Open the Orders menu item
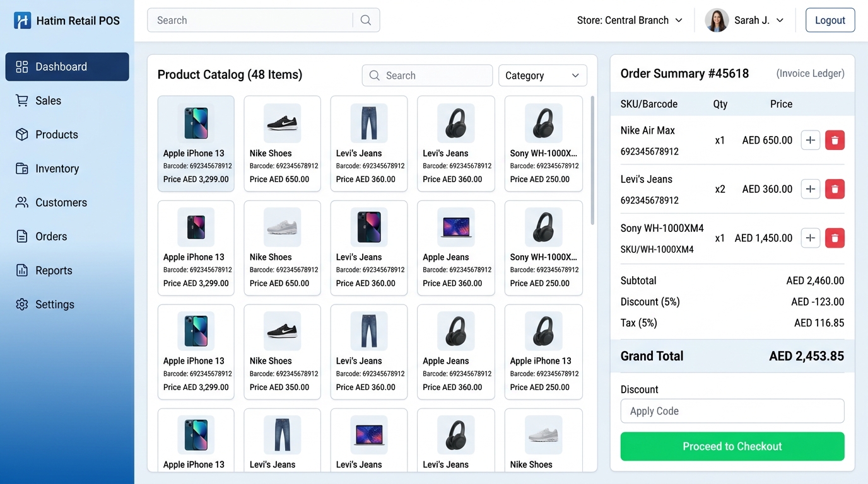Viewport: 868px width, 484px height. point(67,237)
